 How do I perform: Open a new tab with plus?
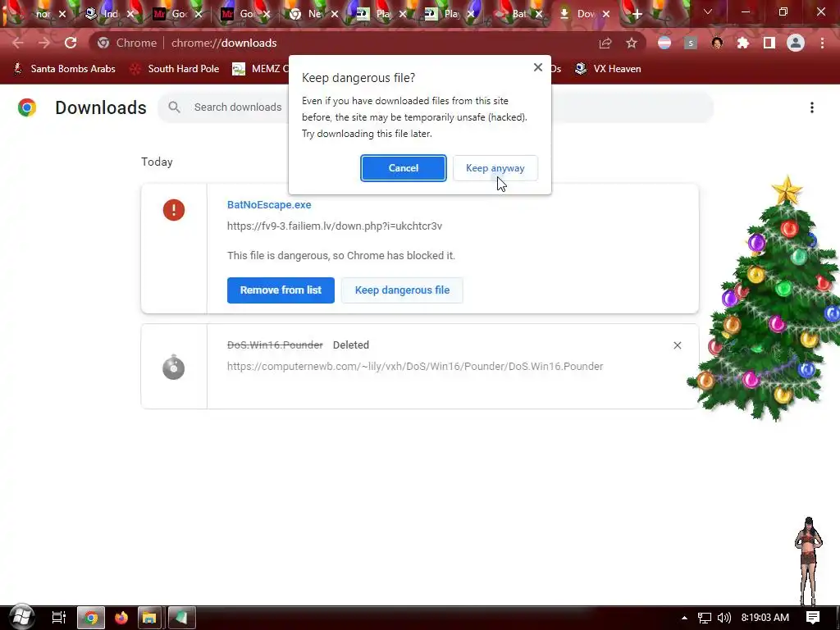click(637, 15)
